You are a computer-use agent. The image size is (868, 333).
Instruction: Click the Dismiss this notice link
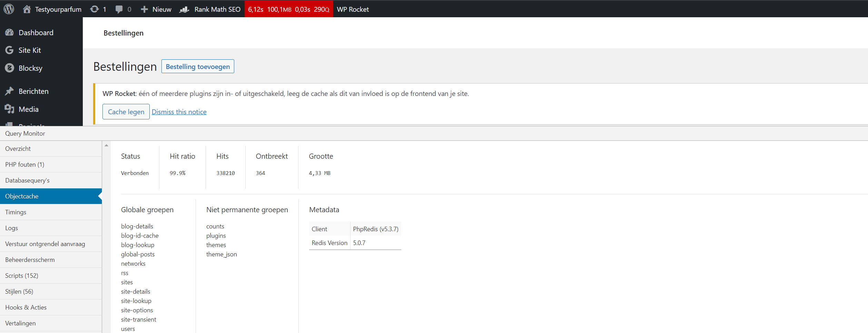pos(179,112)
